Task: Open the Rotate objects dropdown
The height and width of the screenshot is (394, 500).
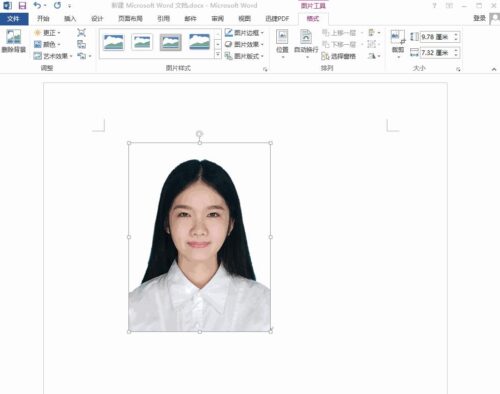Action: click(374, 56)
